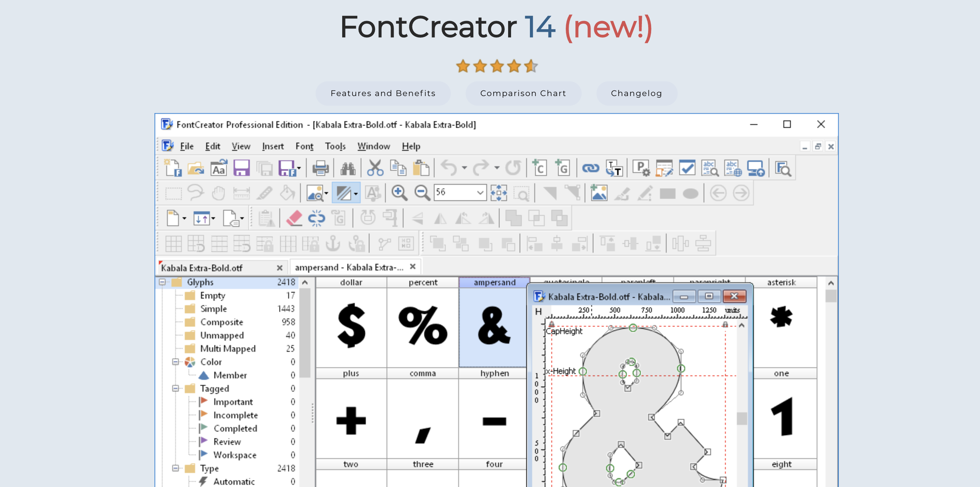Insert a new glyph with the +G icon
This screenshot has height=487, width=980.
[562, 167]
